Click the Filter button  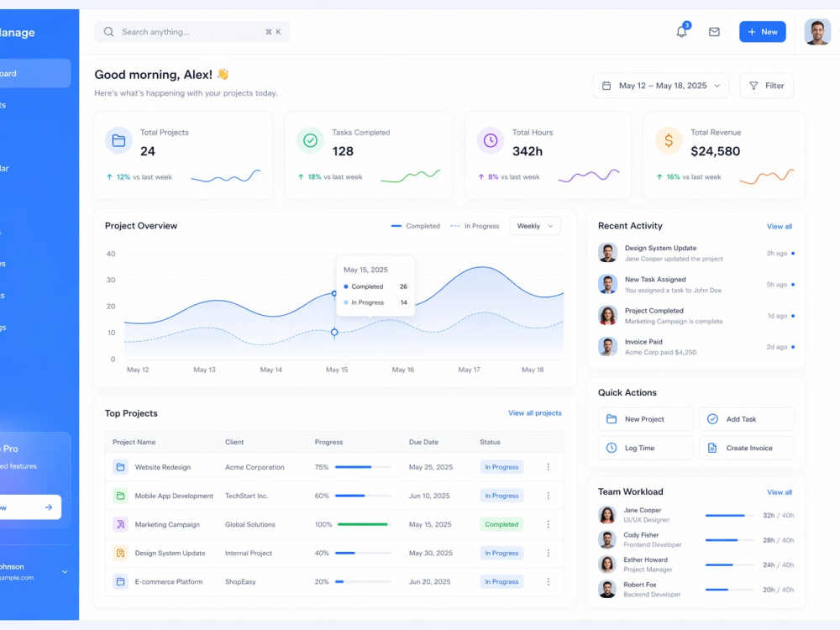[x=767, y=86]
